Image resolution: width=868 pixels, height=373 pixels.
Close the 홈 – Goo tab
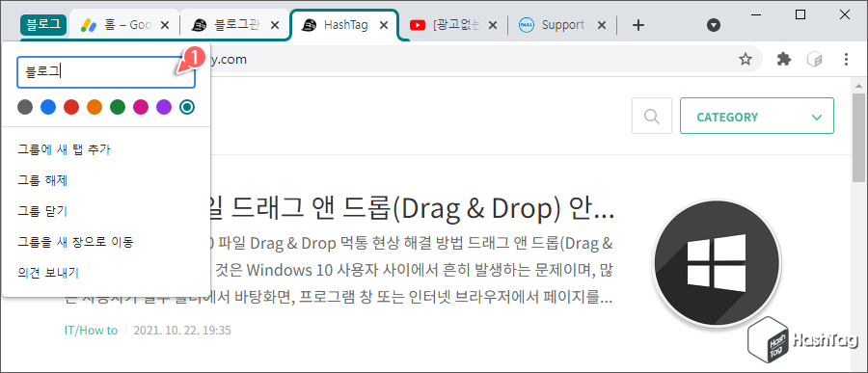click(x=165, y=25)
